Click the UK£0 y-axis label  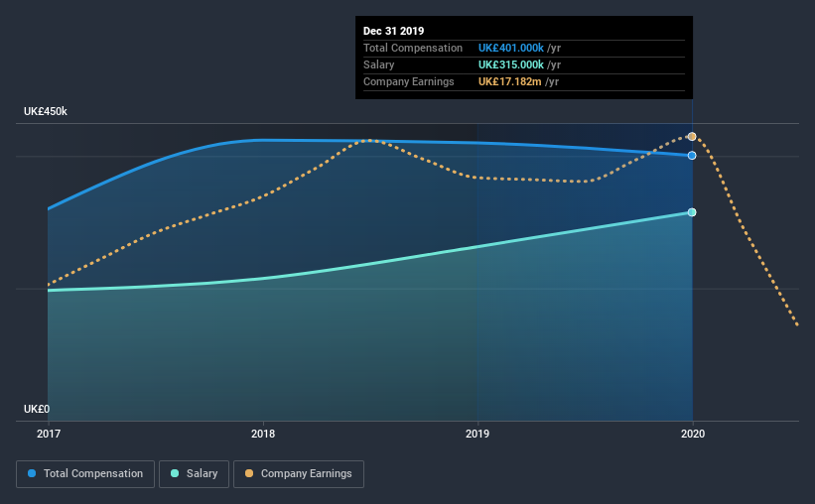(x=37, y=409)
